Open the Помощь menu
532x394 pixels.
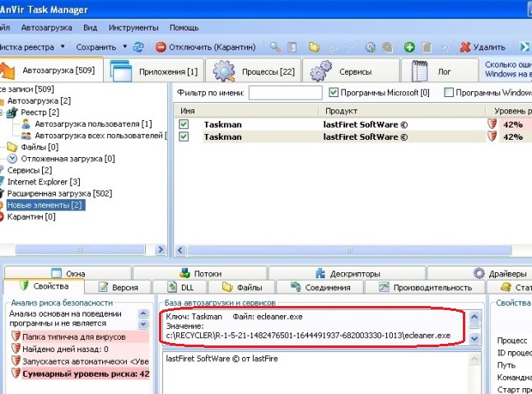tap(184, 28)
